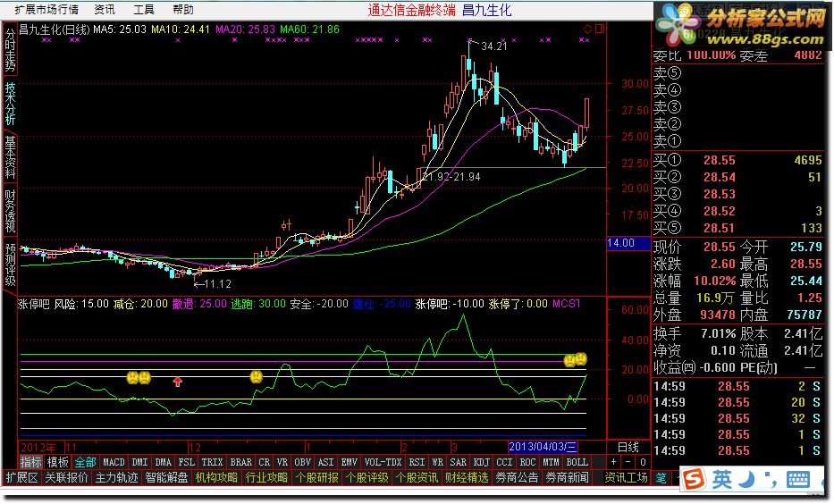Open Sogou soft keyboard icon

click(798, 480)
